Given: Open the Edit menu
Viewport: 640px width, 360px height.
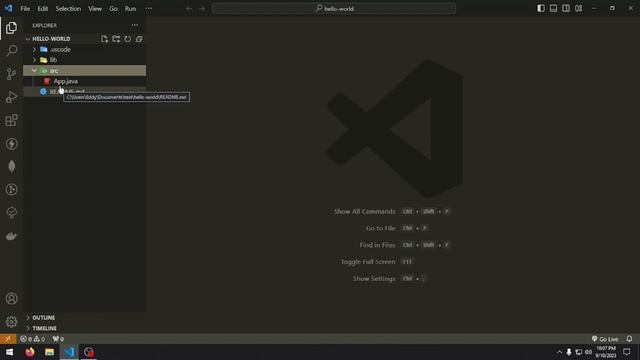Looking at the screenshot, I should 43,9.
